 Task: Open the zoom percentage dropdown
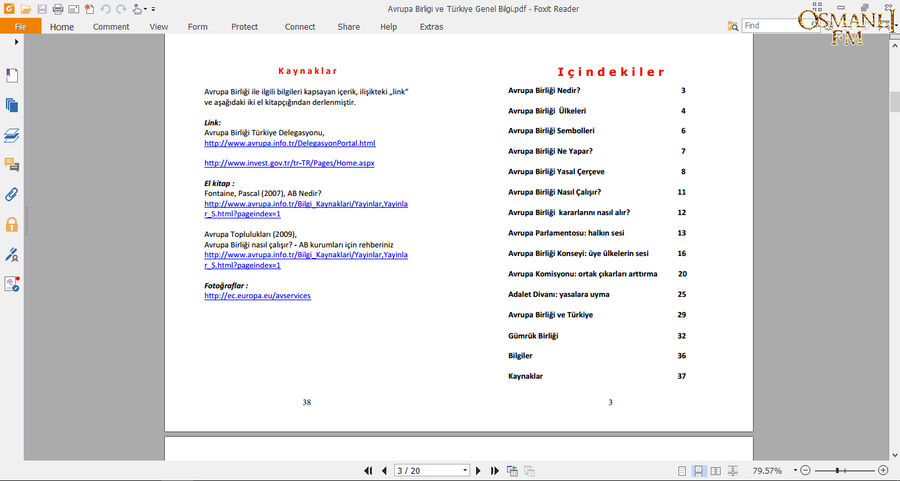pyautogui.click(x=795, y=471)
